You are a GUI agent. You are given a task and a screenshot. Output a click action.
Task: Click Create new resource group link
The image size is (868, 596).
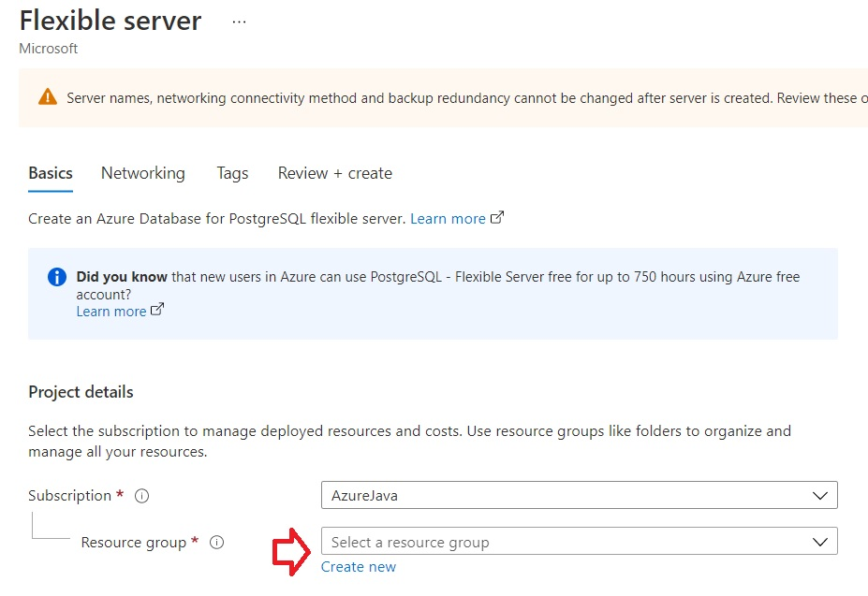pos(359,567)
